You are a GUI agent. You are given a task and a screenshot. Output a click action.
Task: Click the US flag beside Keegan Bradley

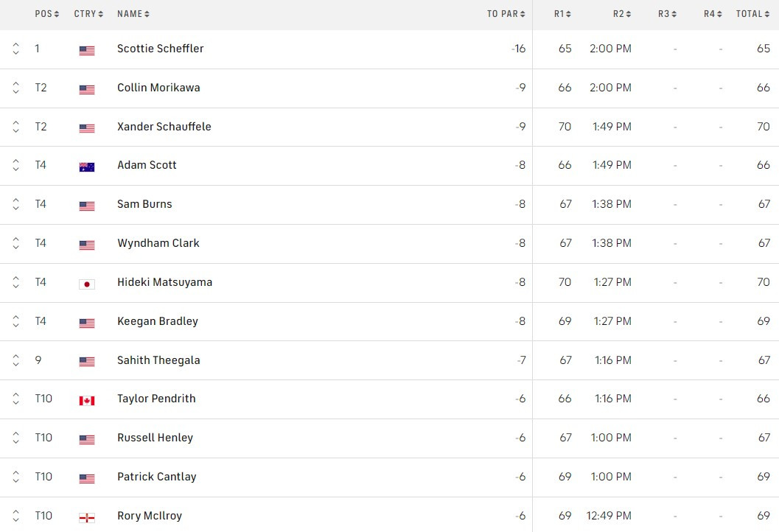coord(86,321)
